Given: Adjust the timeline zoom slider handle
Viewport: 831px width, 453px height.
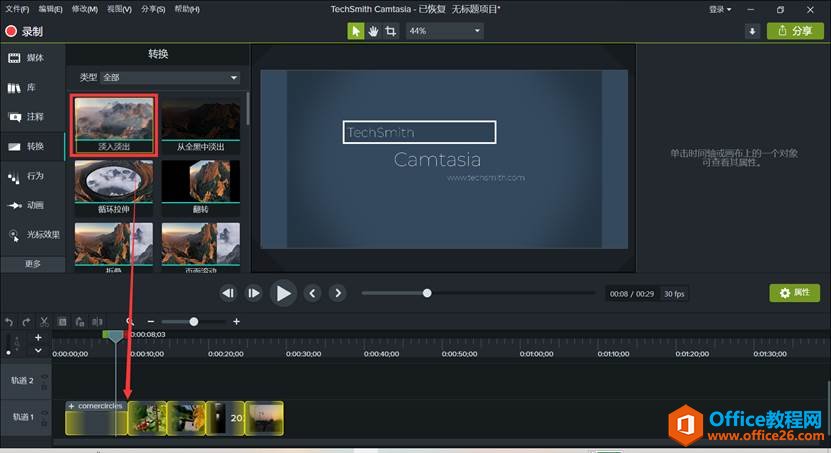Looking at the screenshot, I should click(194, 322).
